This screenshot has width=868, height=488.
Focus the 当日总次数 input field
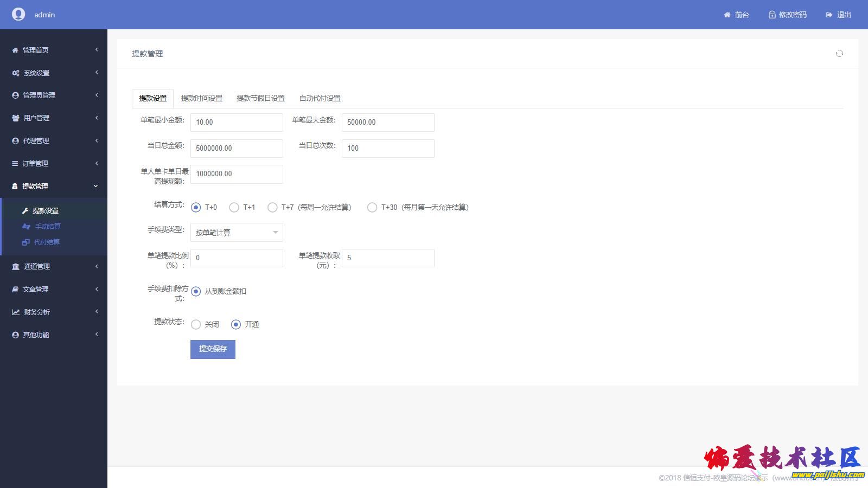[388, 149]
